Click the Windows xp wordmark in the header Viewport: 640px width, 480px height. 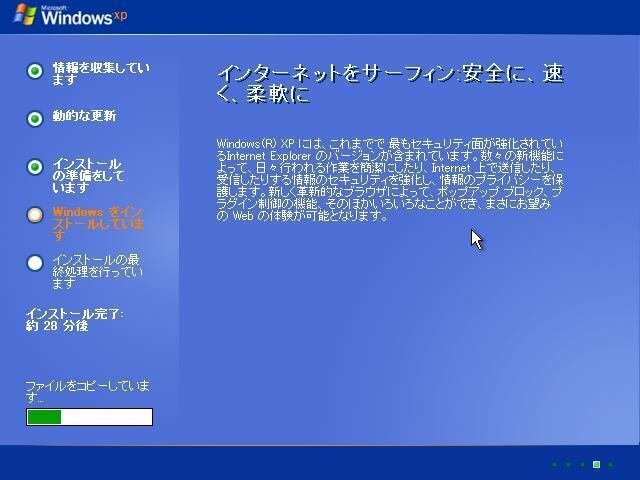point(84,16)
